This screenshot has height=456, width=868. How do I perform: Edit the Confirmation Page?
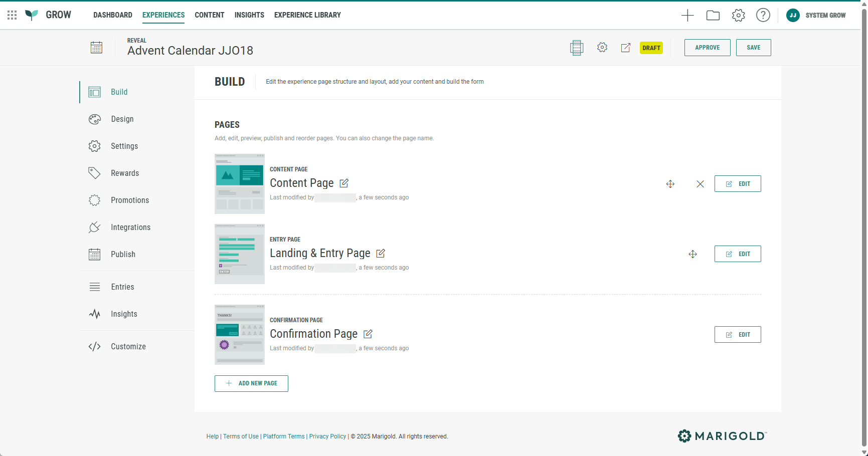click(737, 335)
